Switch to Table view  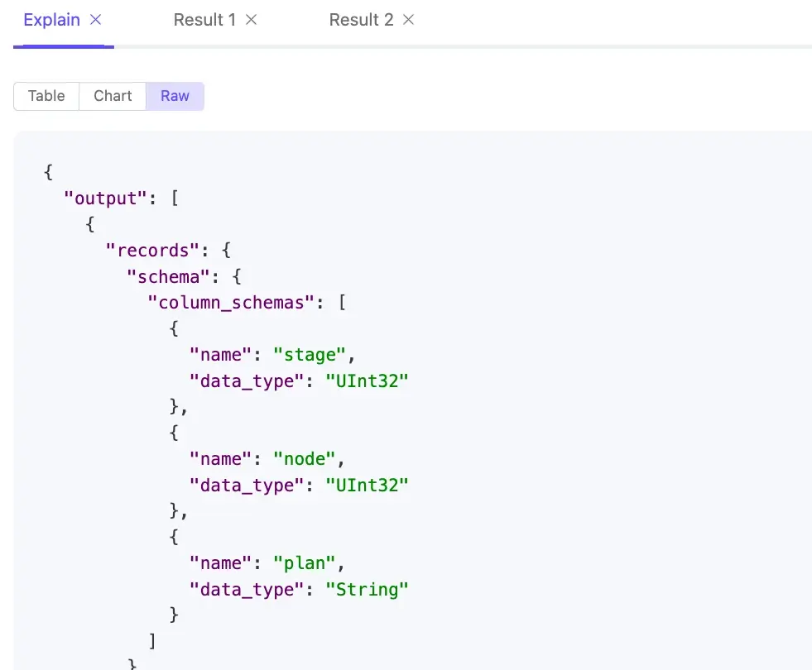46,96
